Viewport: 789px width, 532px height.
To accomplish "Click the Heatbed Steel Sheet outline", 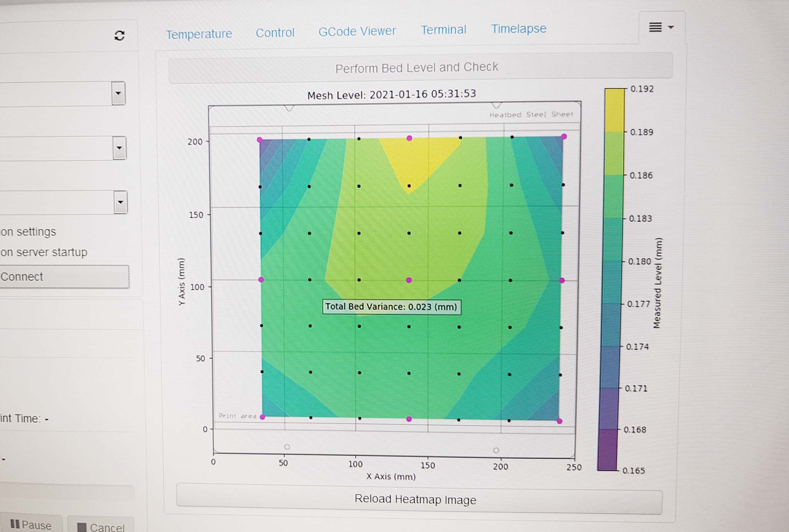I will (532, 114).
